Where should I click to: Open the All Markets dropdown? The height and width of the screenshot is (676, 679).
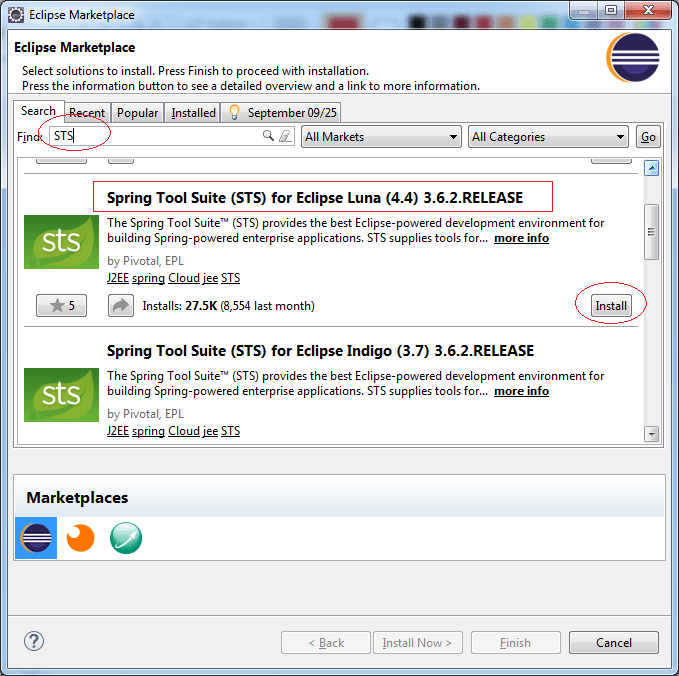(x=381, y=137)
